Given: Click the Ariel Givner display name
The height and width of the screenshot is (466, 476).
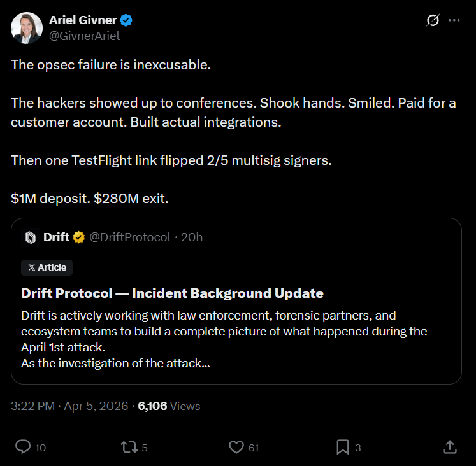Looking at the screenshot, I should coord(83,20).
